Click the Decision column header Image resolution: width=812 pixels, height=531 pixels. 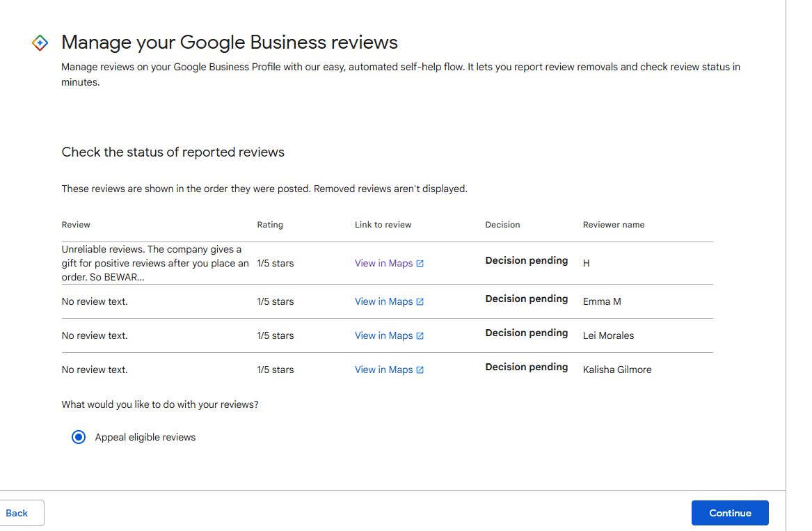click(x=502, y=225)
